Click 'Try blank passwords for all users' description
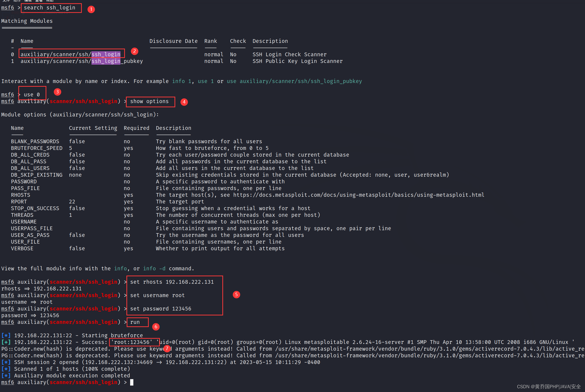 [x=209, y=141]
